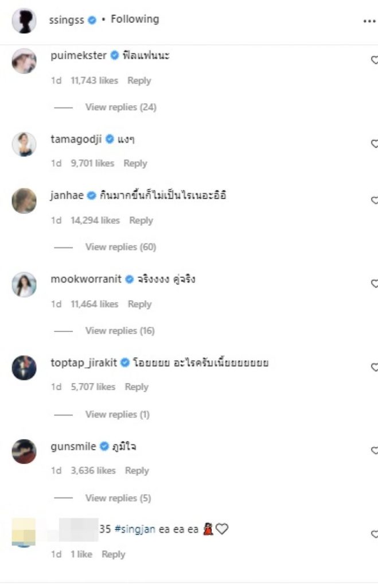This screenshot has height=588, width=378.
Task: Click ssingss profile picture in header
Action: pos(24,21)
